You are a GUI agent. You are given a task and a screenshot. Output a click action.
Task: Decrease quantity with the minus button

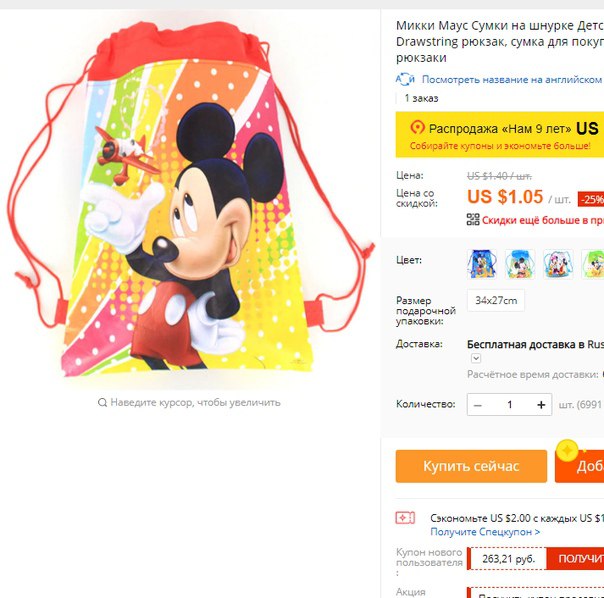[478, 405]
